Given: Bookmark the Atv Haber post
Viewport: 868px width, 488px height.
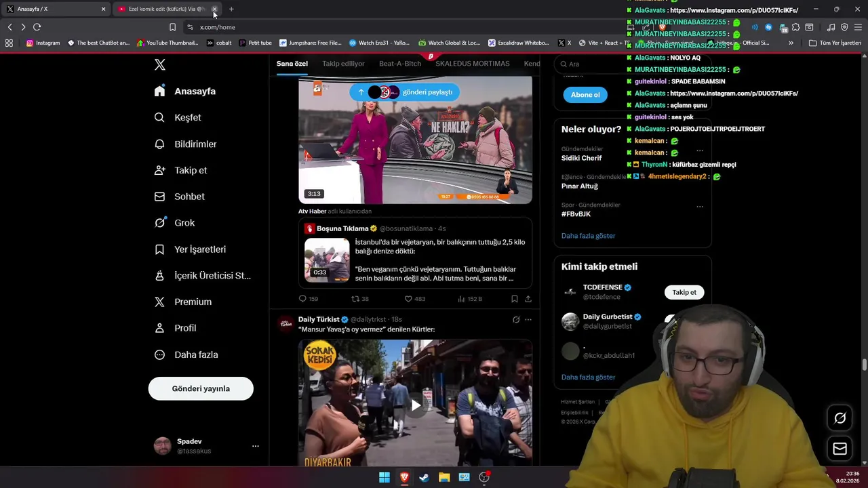Looking at the screenshot, I should (515, 299).
